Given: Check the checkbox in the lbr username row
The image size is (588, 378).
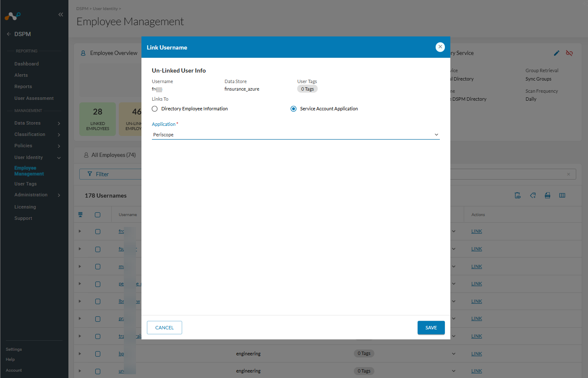Looking at the screenshot, I should pyautogui.click(x=98, y=301).
